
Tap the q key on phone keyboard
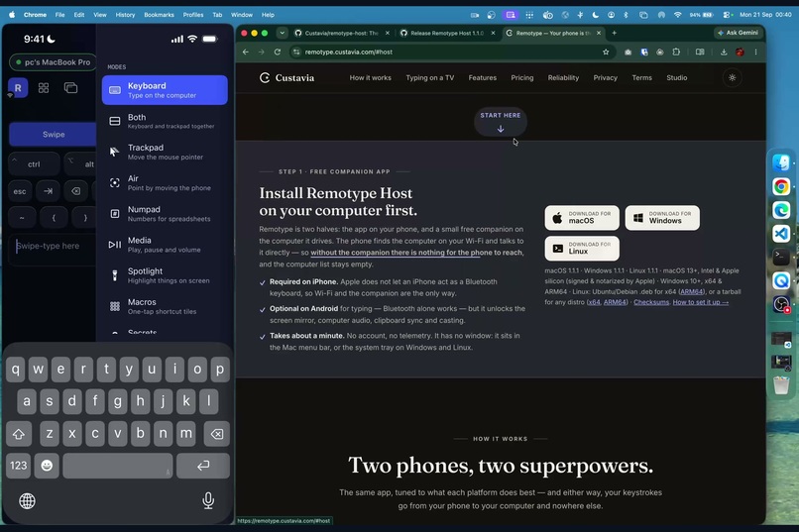click(15, 370)
